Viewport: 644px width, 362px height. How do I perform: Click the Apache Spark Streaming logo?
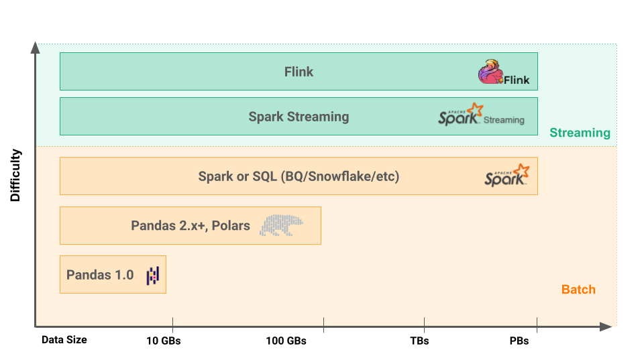(480, 115)
